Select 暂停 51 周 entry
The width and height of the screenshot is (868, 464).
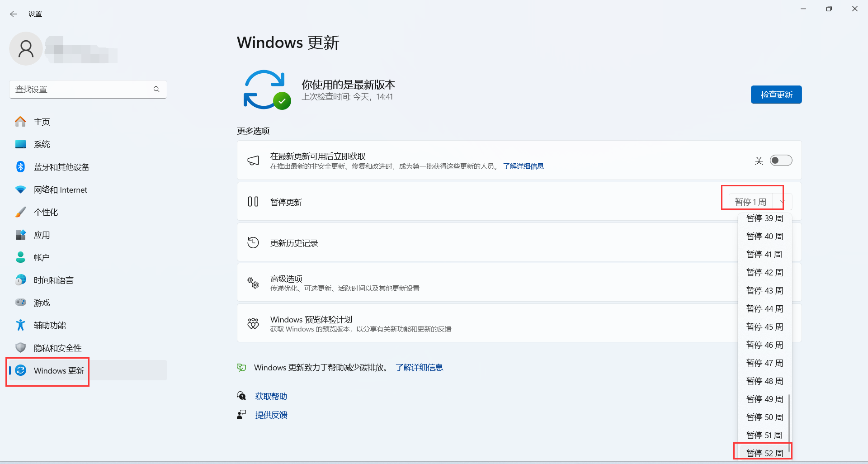764,436
